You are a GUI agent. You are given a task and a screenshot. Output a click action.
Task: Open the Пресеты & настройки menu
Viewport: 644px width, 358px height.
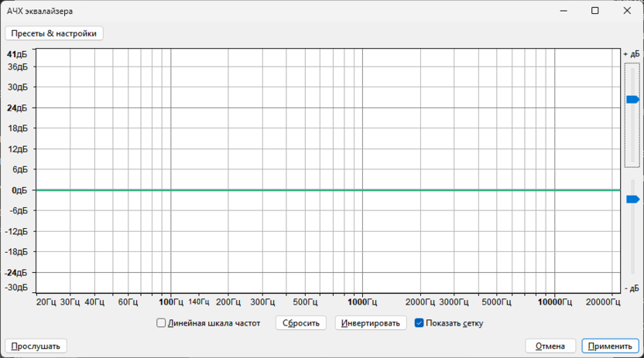(54, 33)
